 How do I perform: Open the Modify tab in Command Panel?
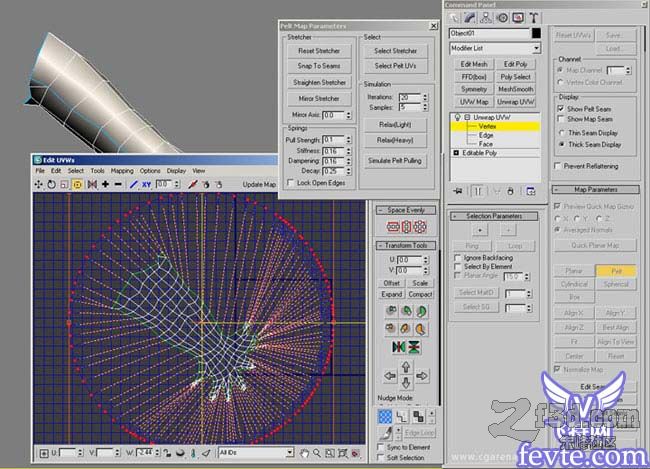tap(470, 18)
